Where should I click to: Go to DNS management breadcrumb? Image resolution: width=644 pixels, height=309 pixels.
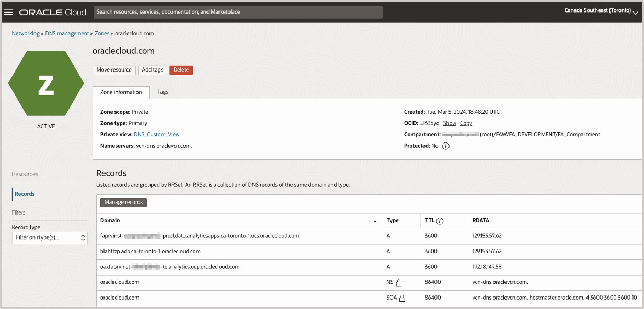pyautogui.click(x=67, y=33)
